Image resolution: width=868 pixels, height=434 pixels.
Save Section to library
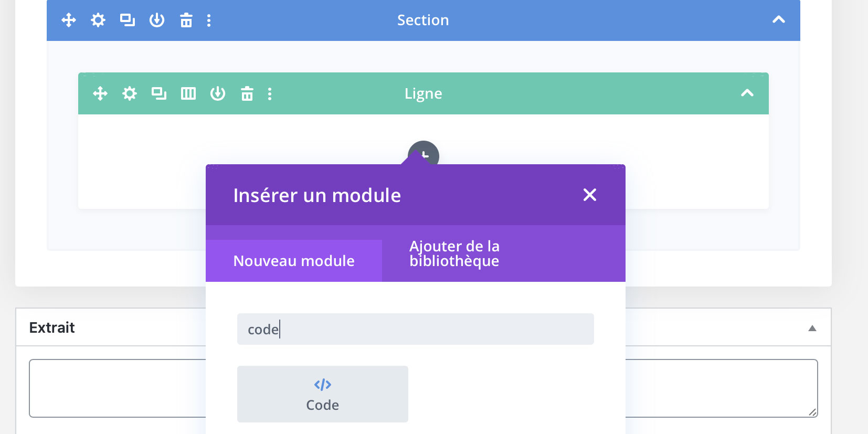[x=157, y=20]
